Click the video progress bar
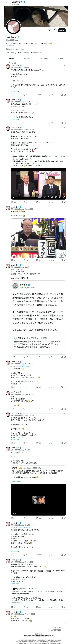The image size is (72, 644). [39, 194]
